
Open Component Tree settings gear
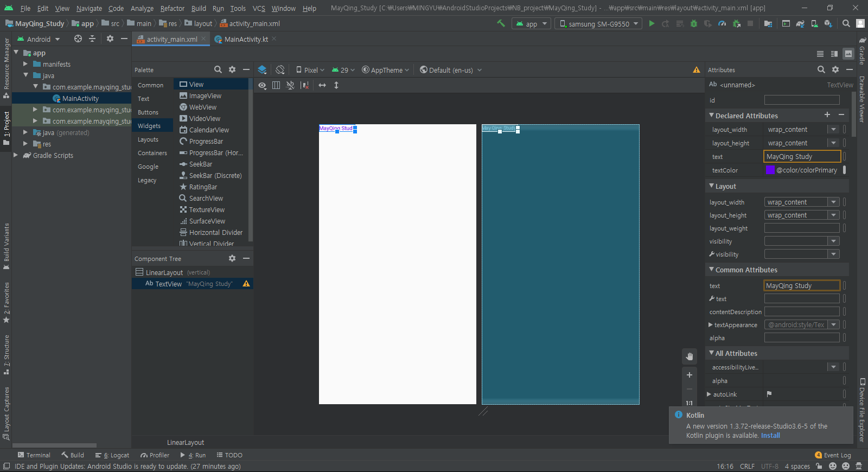tap(232, 258)
